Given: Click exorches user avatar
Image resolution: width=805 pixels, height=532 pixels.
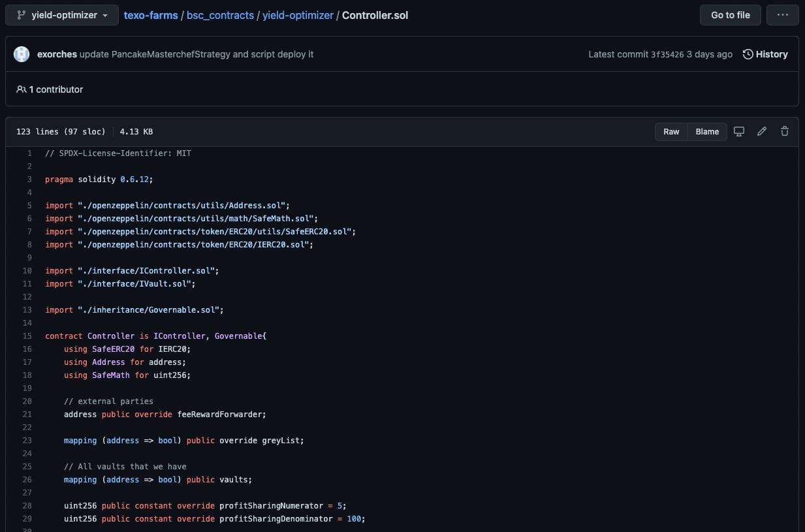Looking at the screenshot, I should tap(22, 54).
